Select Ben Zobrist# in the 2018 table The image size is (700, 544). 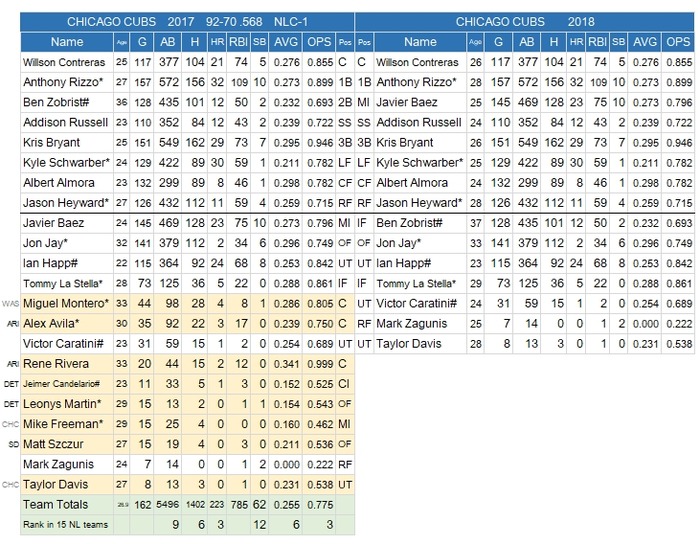click(x=409, y=223)
